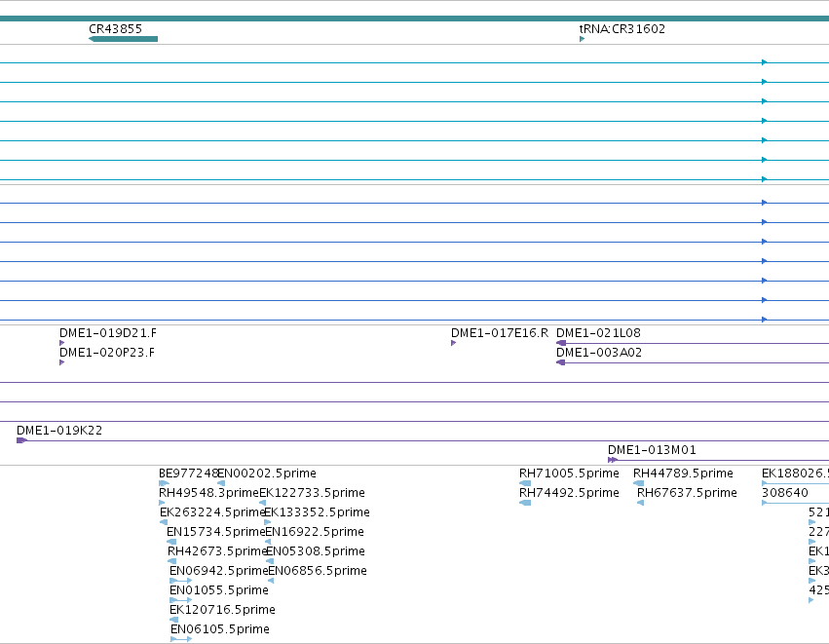Open the EN06105.5prime EST label

click(x=220, y=629)
